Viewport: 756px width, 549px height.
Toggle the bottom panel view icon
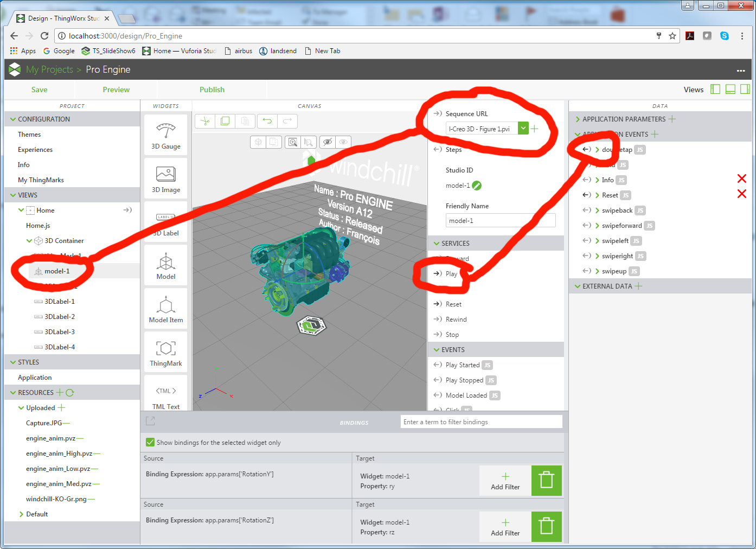tap(731, 90)
